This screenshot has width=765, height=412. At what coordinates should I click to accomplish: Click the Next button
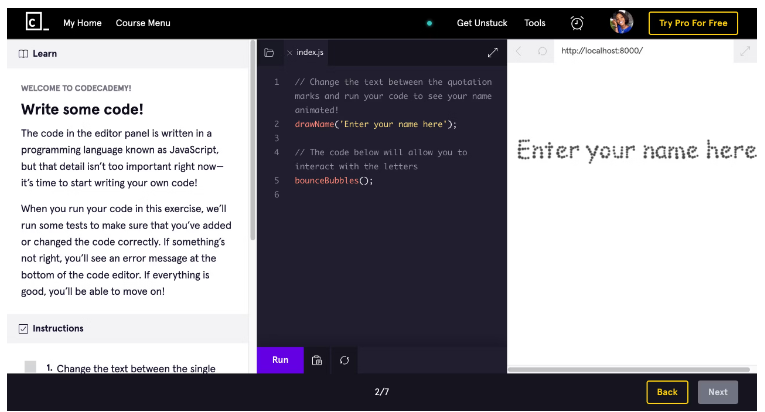(718, 392)
